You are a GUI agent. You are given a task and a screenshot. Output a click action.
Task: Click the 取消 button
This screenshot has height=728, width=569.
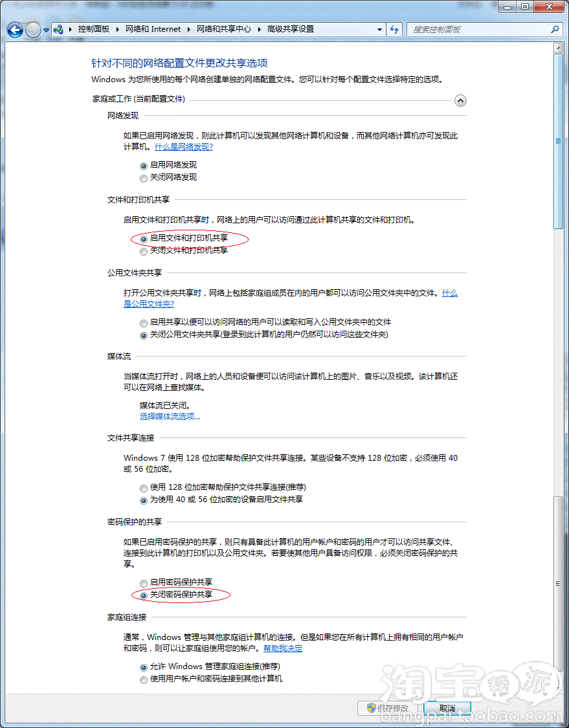[x=446, y=707]
